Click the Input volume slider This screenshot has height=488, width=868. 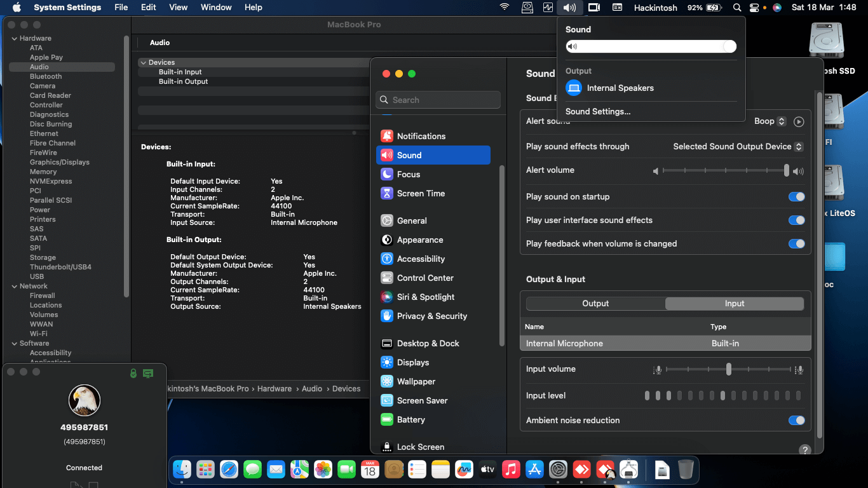729,369
